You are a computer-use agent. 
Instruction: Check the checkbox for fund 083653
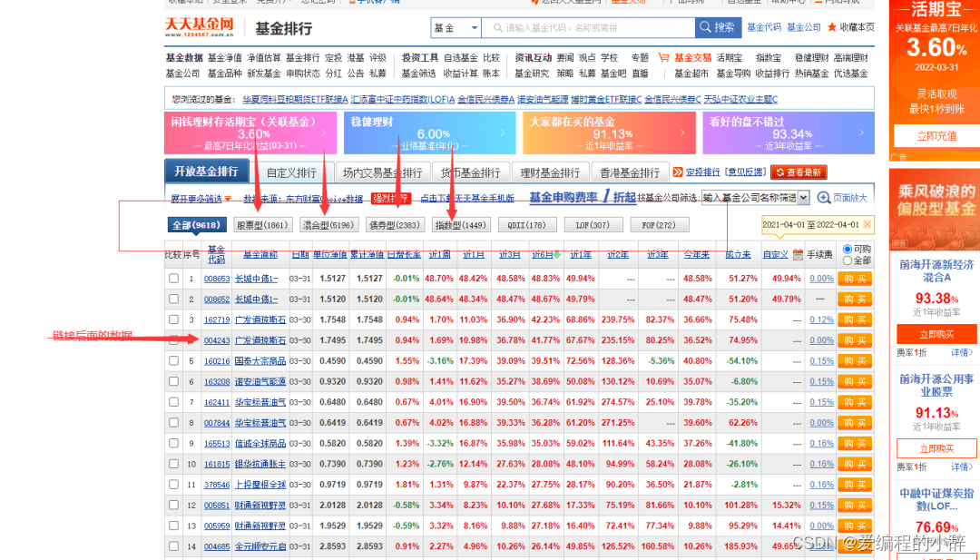pos(173,278)
